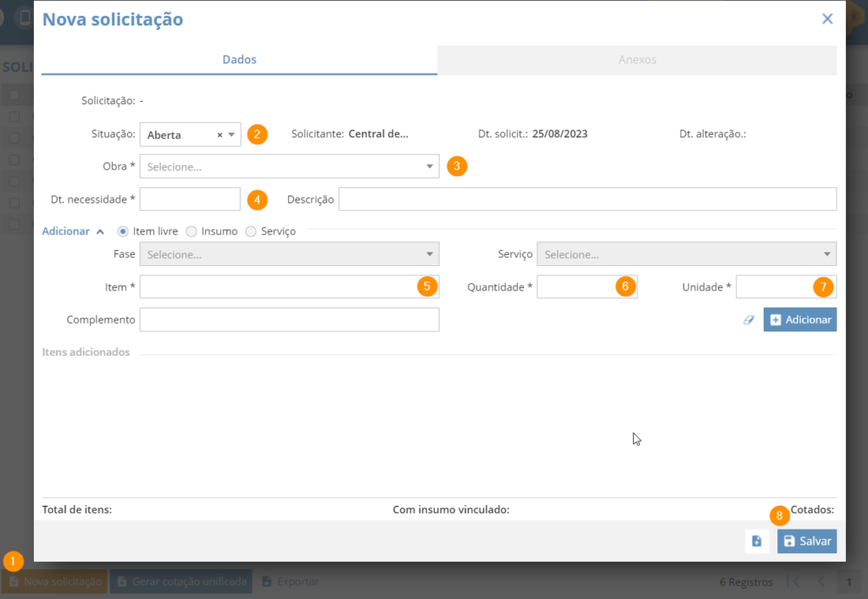Viewport: 868px width, 599px height.
Task: Click the Adicionar button
Action: (x=800, y=319)
